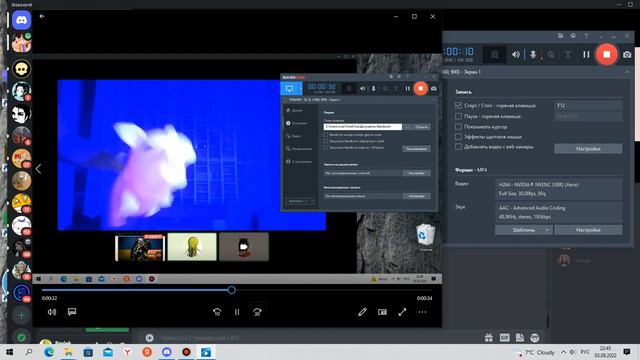Expand the 'Шаблоны' dropdown arrow
Viewport: 640px width, 360px height.
coord(547,230)
